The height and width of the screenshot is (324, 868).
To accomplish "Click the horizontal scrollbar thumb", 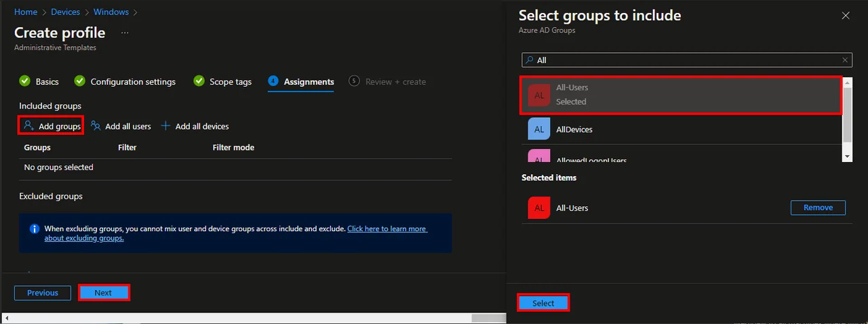I will (488, 318).
